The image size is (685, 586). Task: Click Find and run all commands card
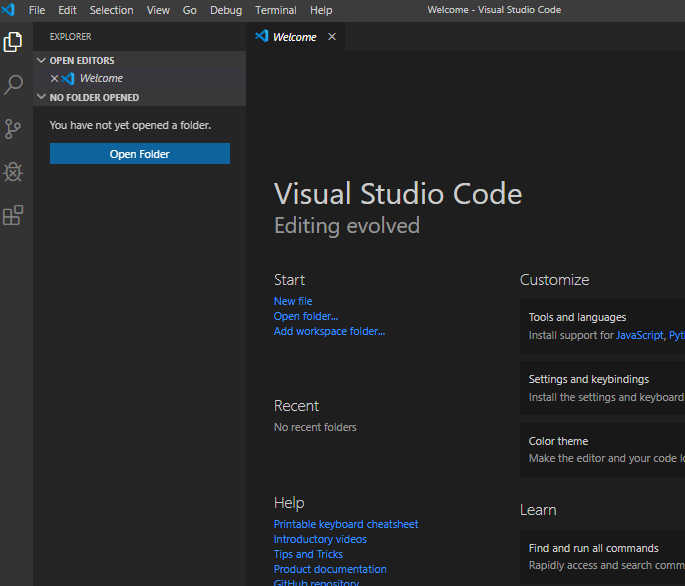(602, 557)
